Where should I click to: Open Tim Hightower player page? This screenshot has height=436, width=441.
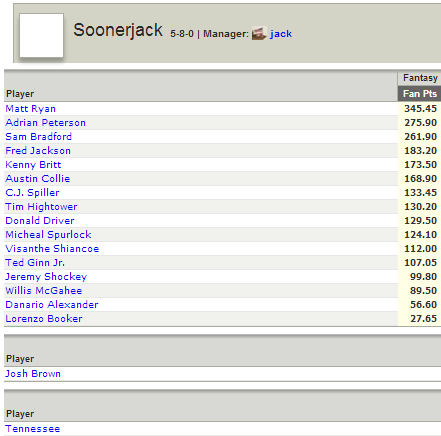(x=41, y=207)
